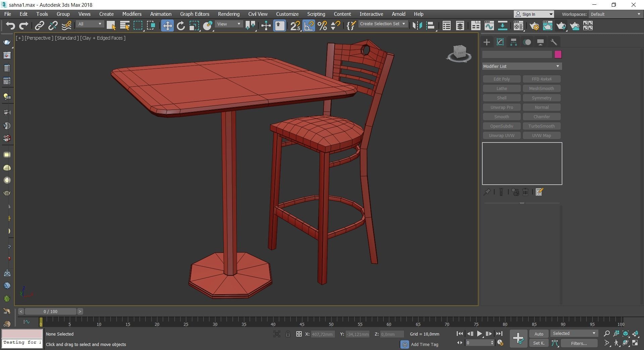Open the Rendered Frame Window icon

pyautogui.click(x=548, y=26)
